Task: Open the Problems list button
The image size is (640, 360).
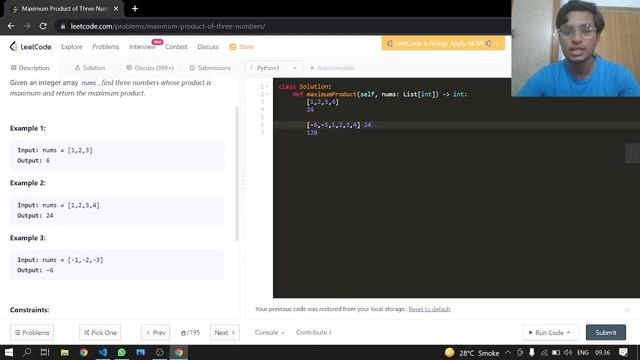Action: tap(32, 333)
